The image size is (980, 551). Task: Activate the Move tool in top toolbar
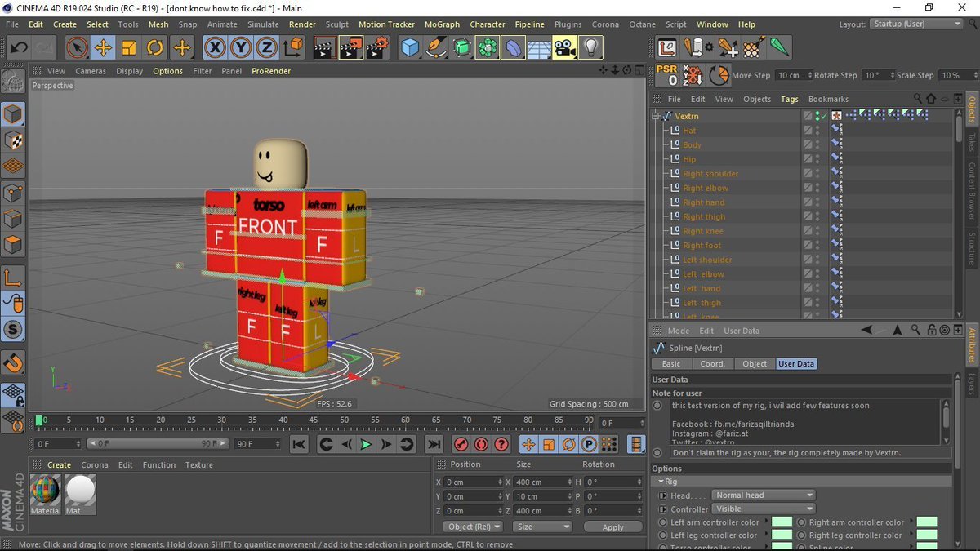[x=103, y=47]
